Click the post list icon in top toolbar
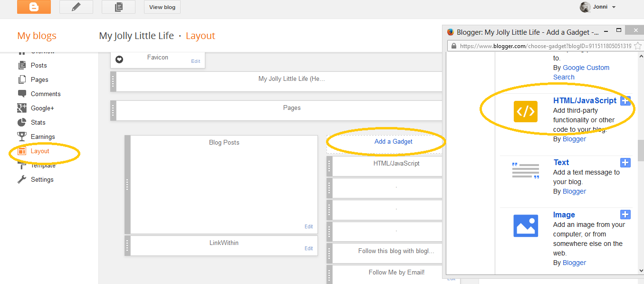 pos(118,7)
